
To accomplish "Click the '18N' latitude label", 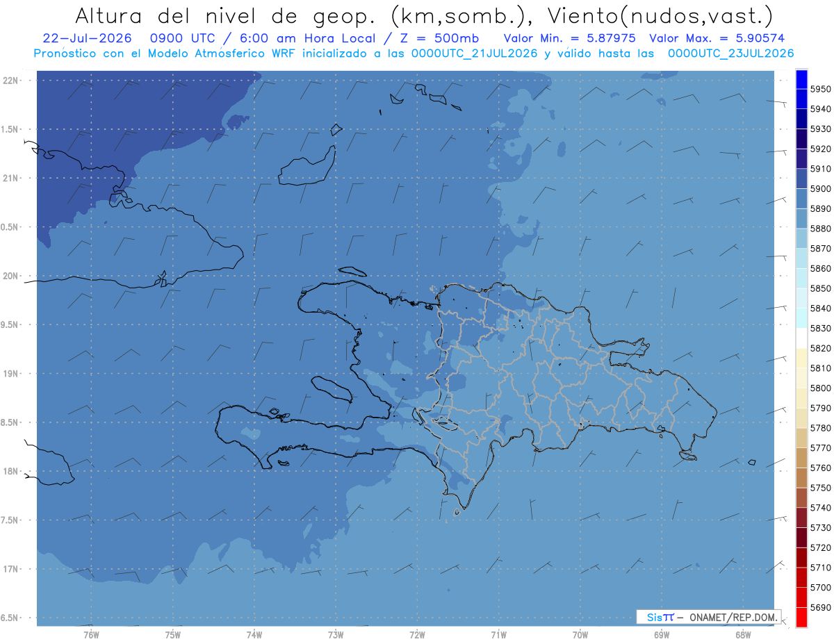I will (x=10, y=472).
